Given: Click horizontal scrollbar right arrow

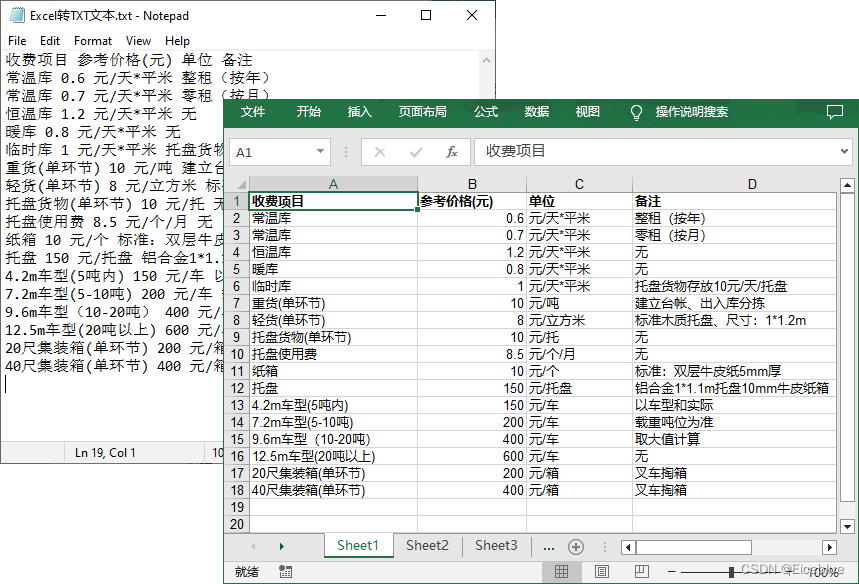Looking at the screenshot, I should (829, 547).
